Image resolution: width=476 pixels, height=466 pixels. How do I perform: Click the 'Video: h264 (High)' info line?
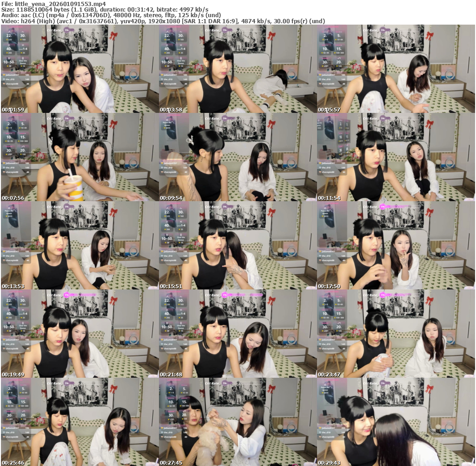pyautogui.click(x=163, y=21)
